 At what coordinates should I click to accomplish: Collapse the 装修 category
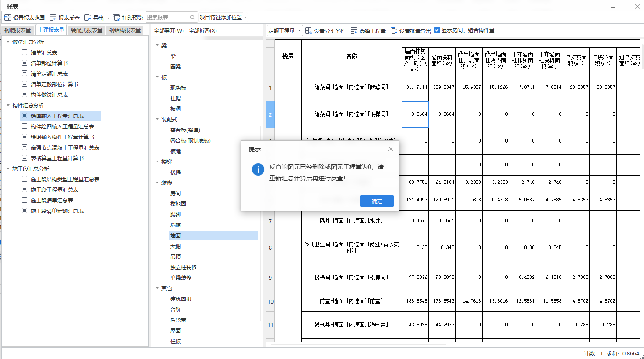click(x=157, y=183)
